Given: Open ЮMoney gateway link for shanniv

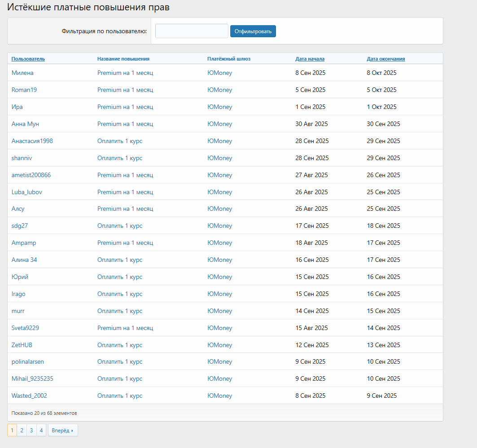Looking at the screenshot, I should [219, 158].
